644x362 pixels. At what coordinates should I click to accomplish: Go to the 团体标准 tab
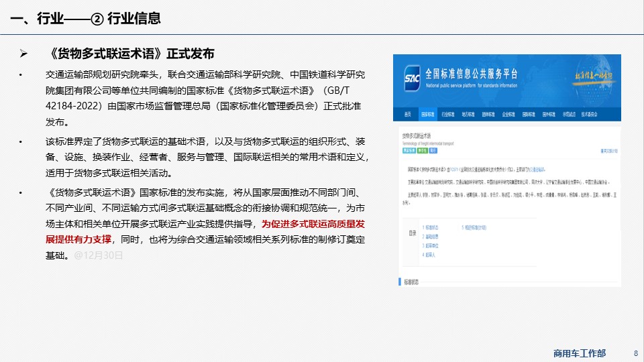tap(489, 114)
